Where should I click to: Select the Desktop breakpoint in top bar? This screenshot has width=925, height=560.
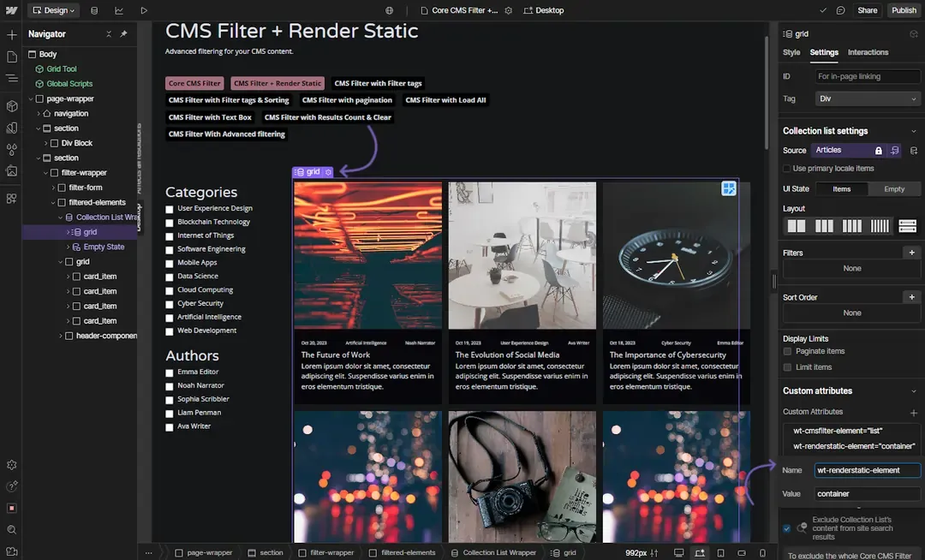[543, 10]
